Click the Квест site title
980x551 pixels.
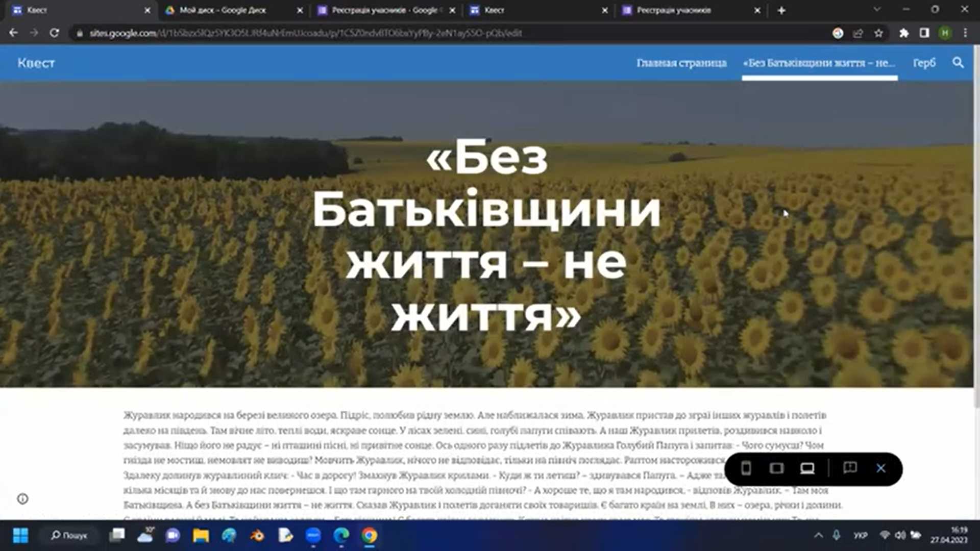36,63
